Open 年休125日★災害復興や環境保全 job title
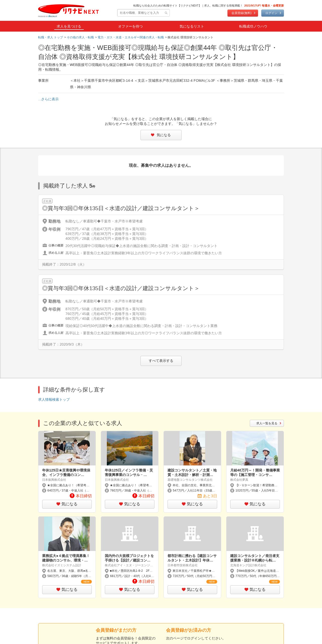The height and width of the screenshot is (644, 322). [x=66, y=472]
